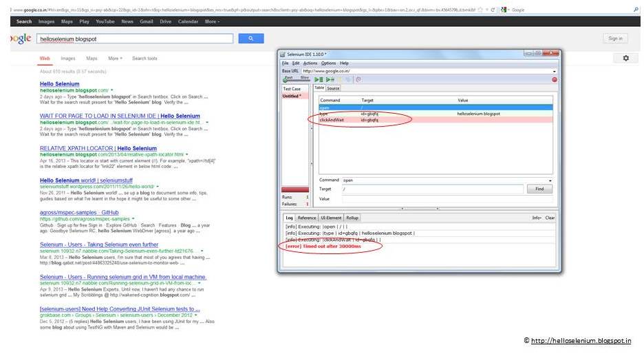Play current test case in Selenium IDE
This screenshot has height=354, width=644.
tap(330, 80)
